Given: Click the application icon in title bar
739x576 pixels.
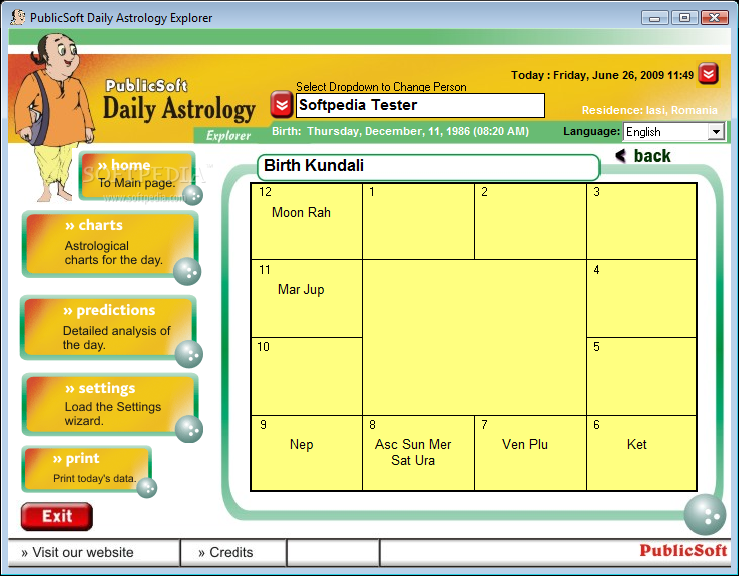Looking at the screenshot, I should 17,17.
